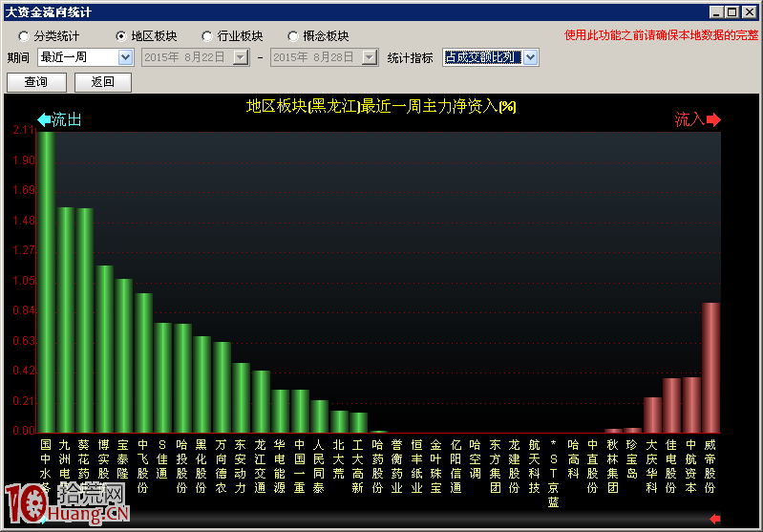Select the 葵花药业 bar

tap(85, 320)
